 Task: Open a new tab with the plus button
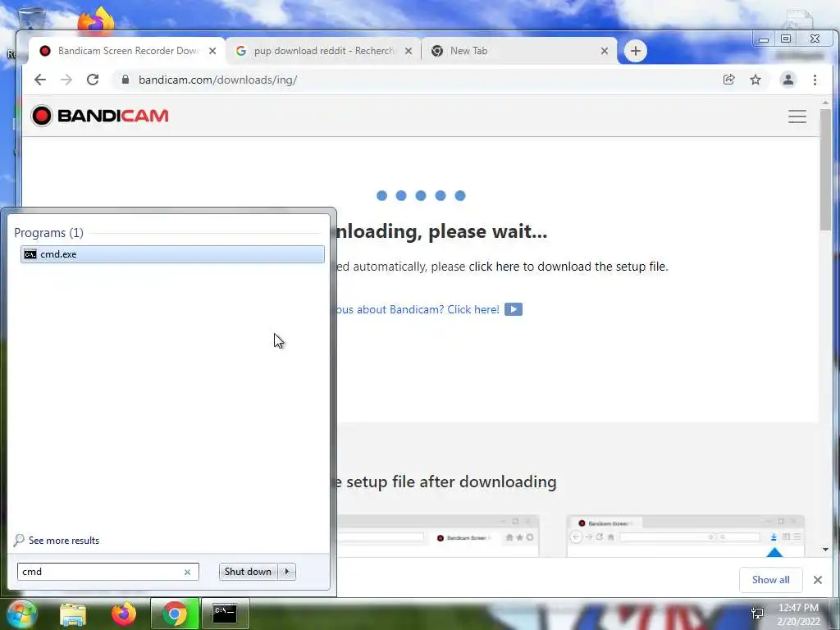click(636, 51)
